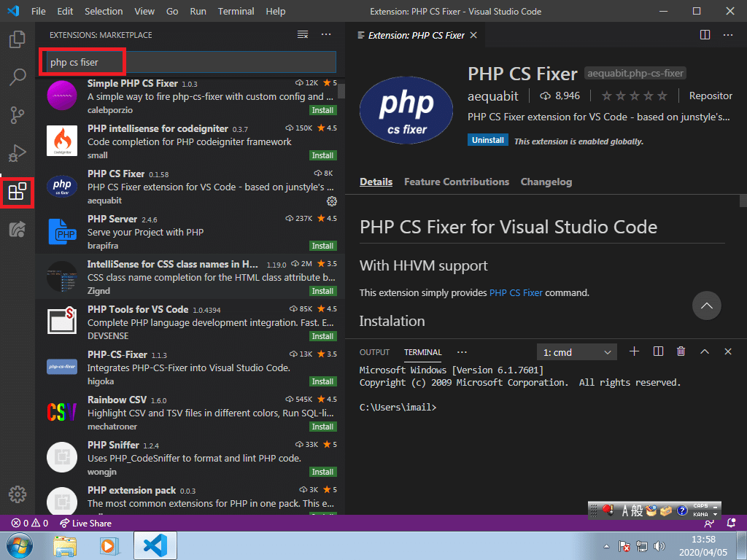The height and width of the screenshot is (560, 747).
Task: Create a new terminal with plus icon
Action: [634, 351]
